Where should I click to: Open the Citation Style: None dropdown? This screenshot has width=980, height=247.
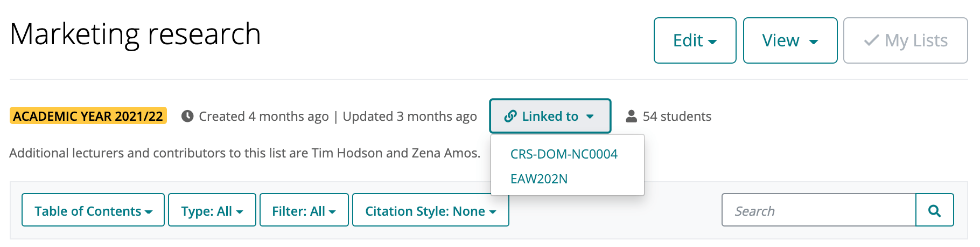tap(431, 210)
